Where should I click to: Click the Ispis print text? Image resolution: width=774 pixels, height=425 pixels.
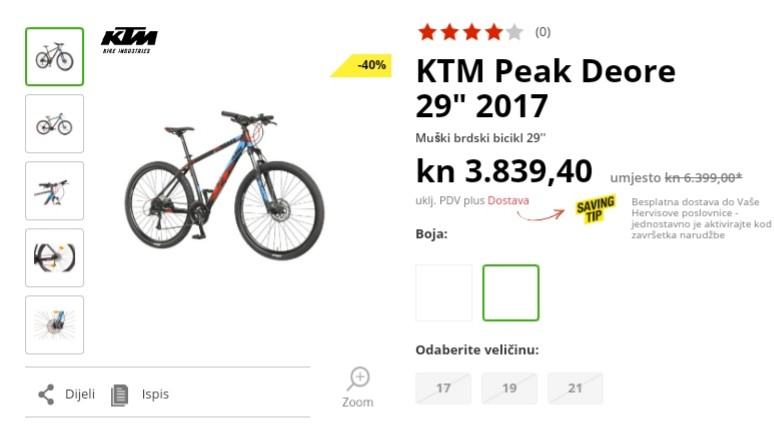pyautogui.click(x=155, y=394)
